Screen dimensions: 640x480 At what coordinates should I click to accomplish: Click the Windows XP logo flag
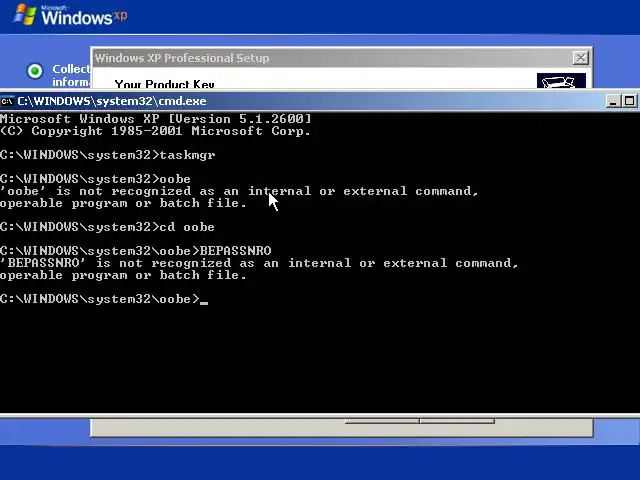click(x=25, y=15)
